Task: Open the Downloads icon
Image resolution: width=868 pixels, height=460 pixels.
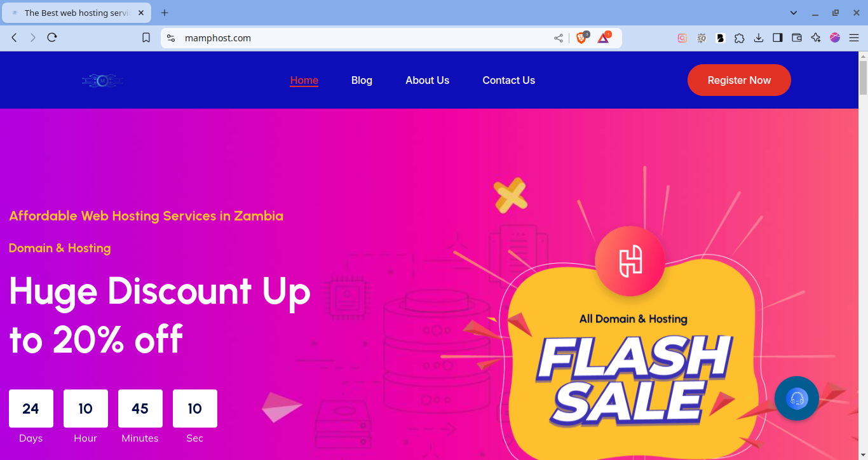Action: [759, 38]
